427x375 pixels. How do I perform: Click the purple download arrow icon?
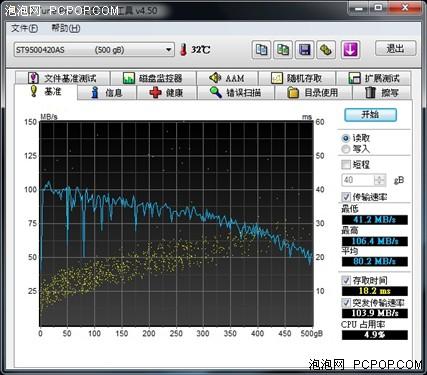click(x=350, y=50)
